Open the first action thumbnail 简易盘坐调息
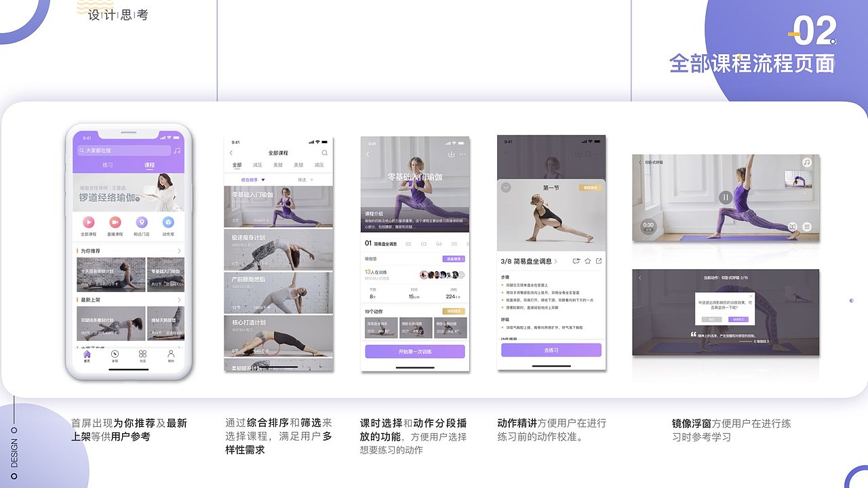Viewport: 868px width, 488px height. pyautogui.click(x=380, y=328)
